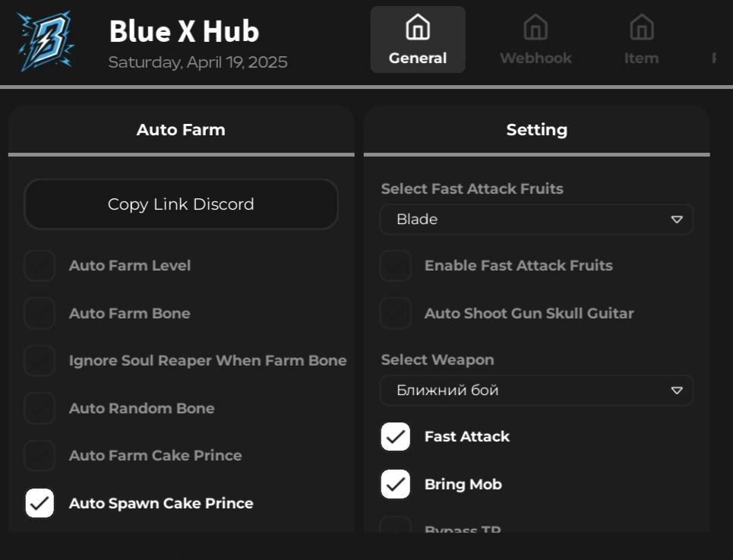This screenshot has height=560, width=733.
Task: Toggle Enable Fast Attack Fruits checkbox
Action: (396, 266)
